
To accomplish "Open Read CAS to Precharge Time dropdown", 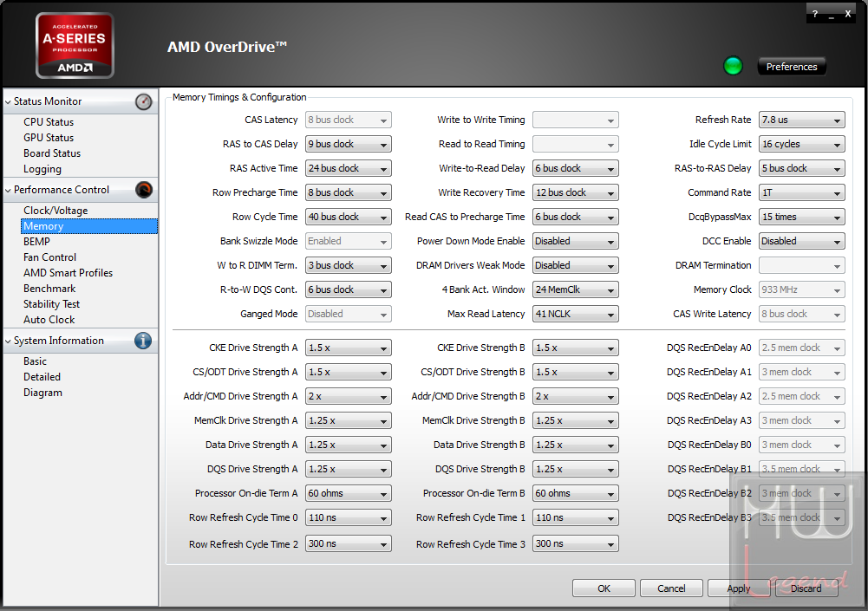I will pyautogui.click(x=576, y=217).
